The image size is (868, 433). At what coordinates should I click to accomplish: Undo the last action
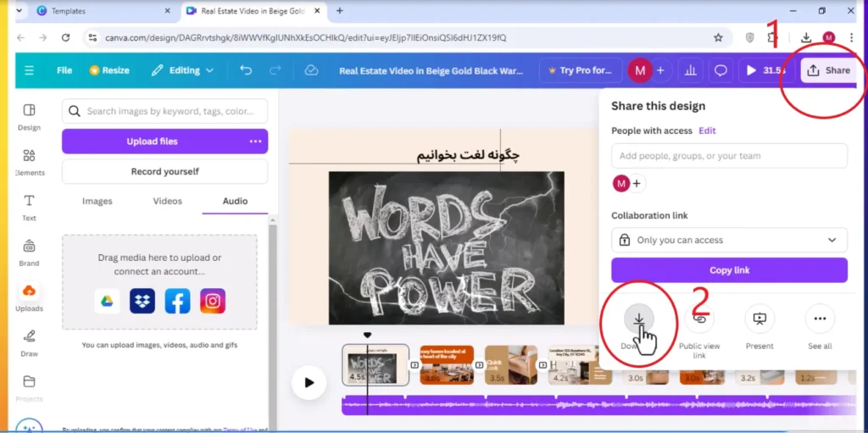tap(246, 70)
